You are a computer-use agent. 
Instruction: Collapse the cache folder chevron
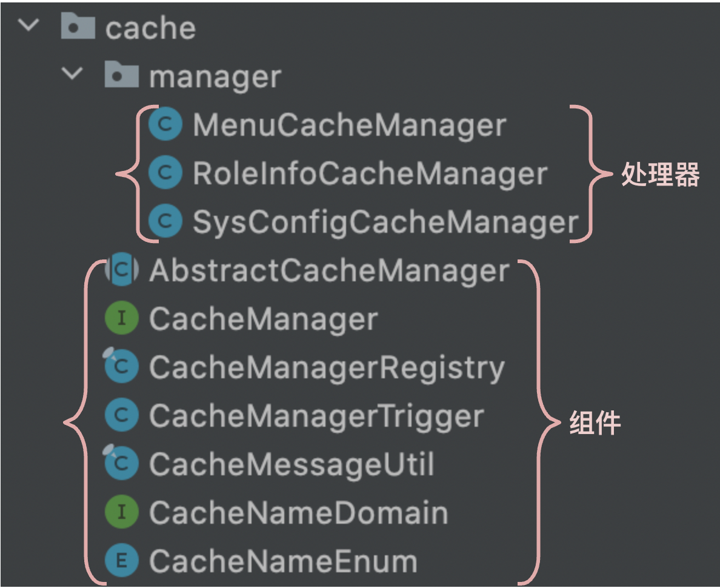(x=28, y=26)
